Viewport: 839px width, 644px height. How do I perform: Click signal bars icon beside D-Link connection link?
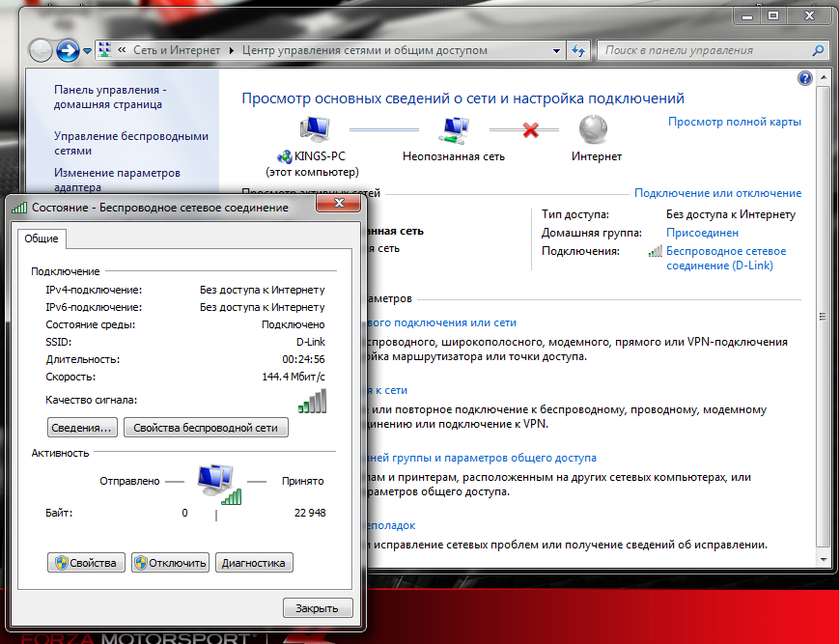click(656, 251)
